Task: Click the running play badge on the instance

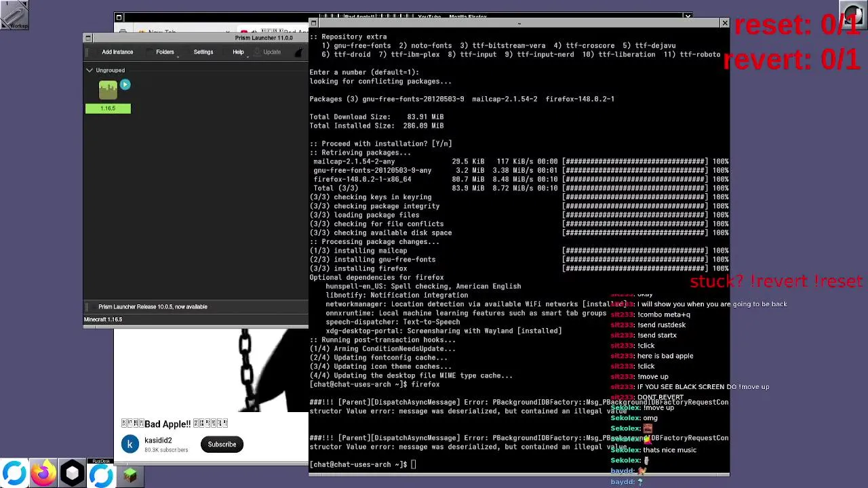Action: (125, 85)
